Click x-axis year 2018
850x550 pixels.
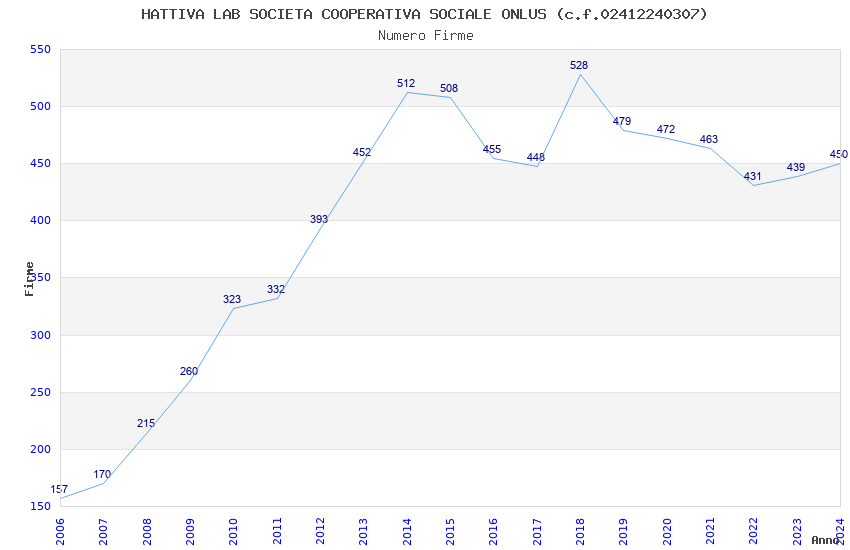580,531
